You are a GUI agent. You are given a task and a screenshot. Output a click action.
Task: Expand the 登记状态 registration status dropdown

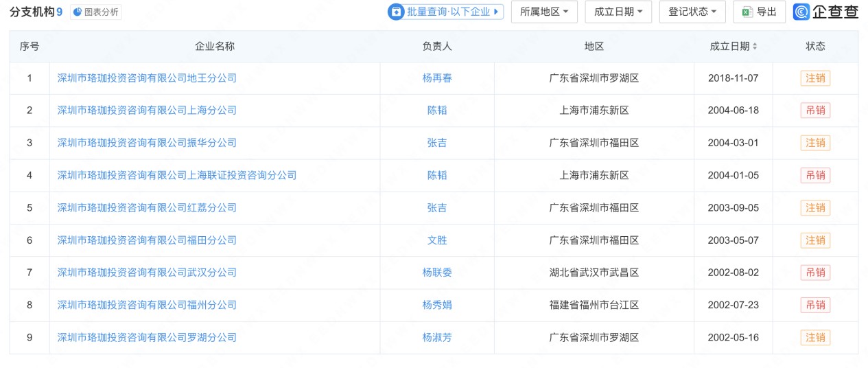(692, 12)
